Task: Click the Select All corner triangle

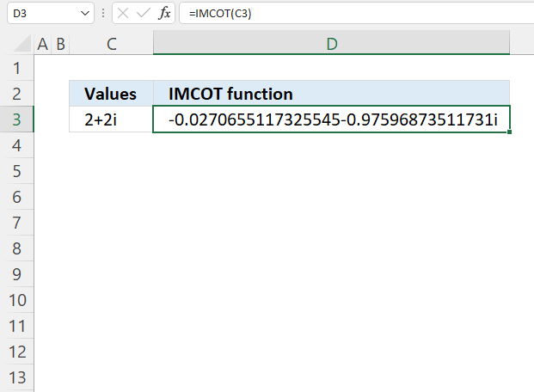Action: coord(16,44)
